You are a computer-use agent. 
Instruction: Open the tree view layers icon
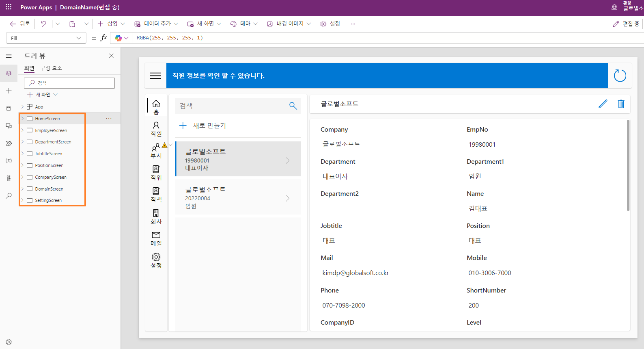9,73
